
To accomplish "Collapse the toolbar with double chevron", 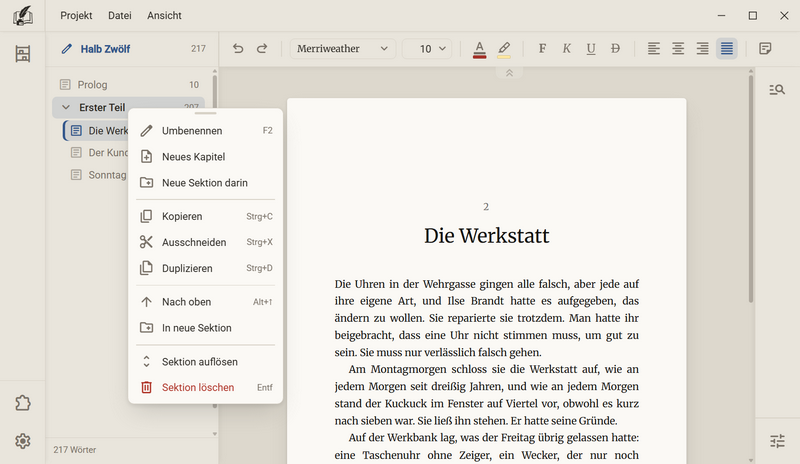I will pyautogui.click(x=509, y=73).
